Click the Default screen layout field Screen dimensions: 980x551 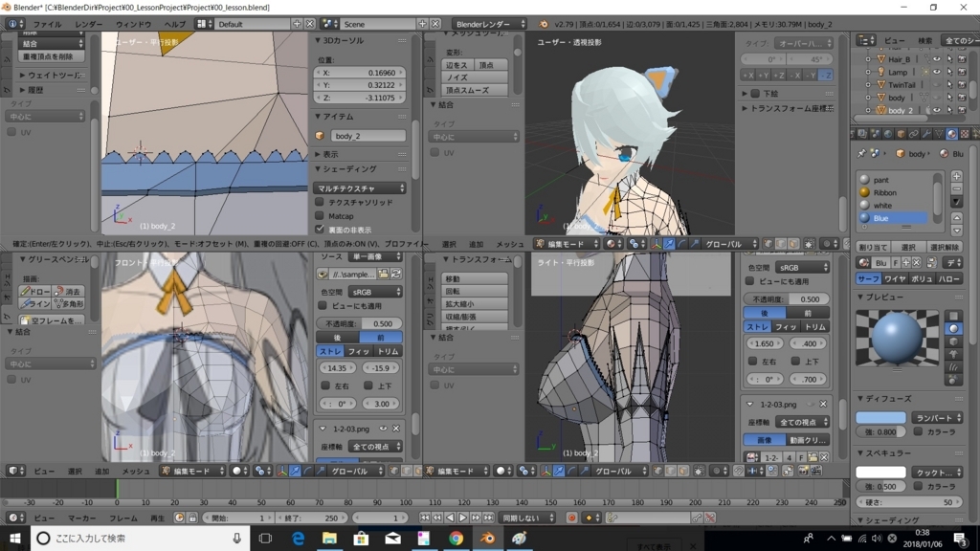click(x=252, y=24)
